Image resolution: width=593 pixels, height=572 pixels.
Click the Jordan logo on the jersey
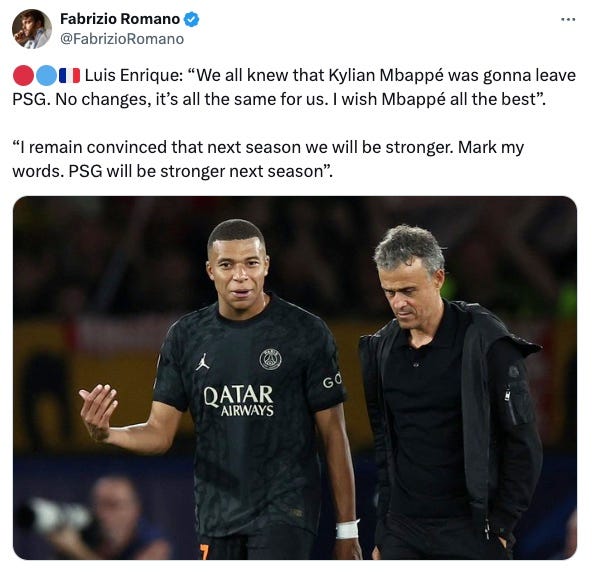coord(203,362)
